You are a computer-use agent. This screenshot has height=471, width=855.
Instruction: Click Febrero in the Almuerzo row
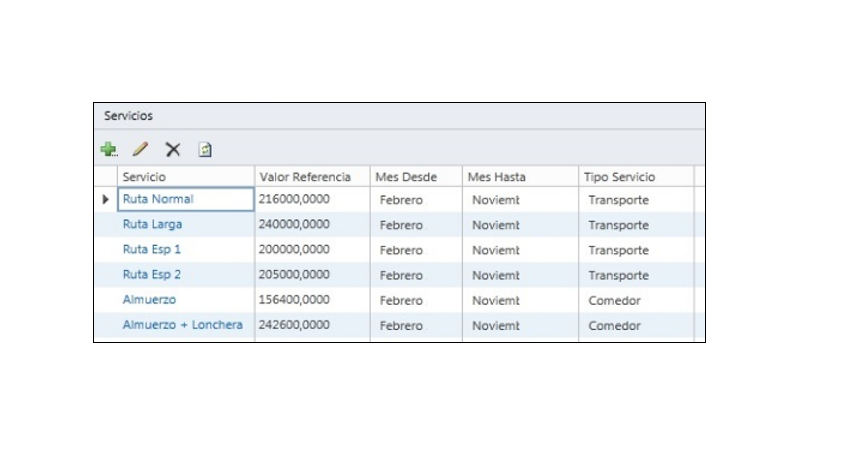[401, 300]
